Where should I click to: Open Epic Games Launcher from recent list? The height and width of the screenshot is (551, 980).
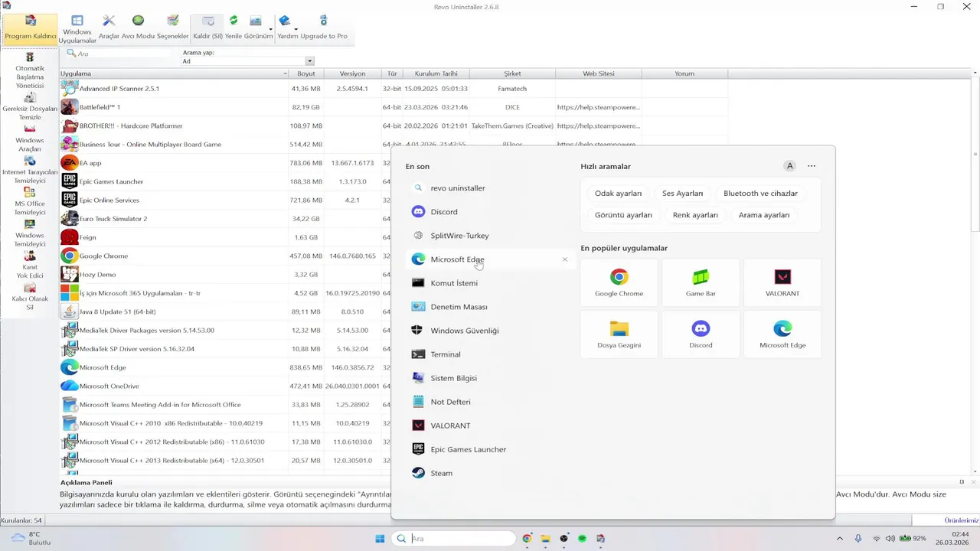coord(490,449)
